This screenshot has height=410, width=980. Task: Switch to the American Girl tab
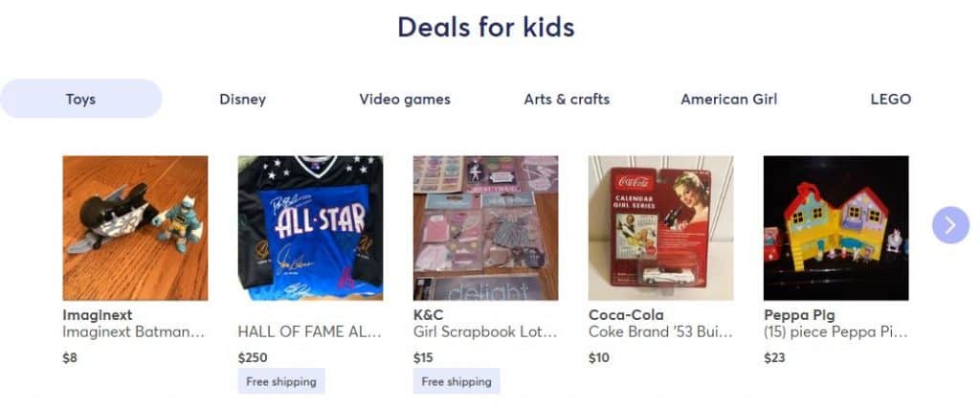[728, 99]
